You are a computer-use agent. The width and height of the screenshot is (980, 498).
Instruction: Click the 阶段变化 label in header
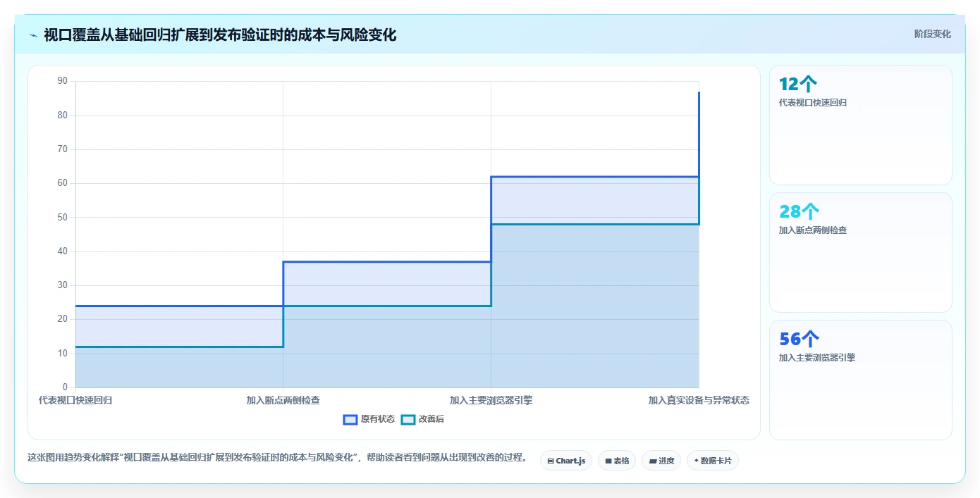click(932, 34)
